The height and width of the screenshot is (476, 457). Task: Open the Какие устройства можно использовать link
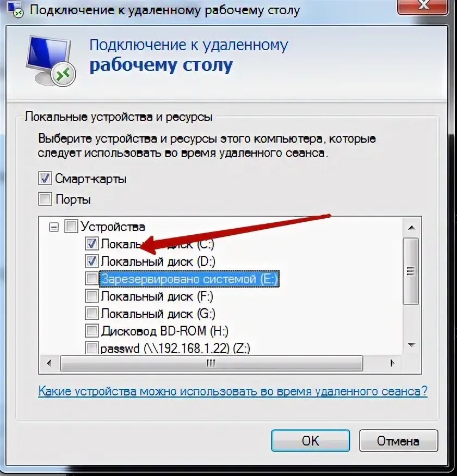click(233, 391)
